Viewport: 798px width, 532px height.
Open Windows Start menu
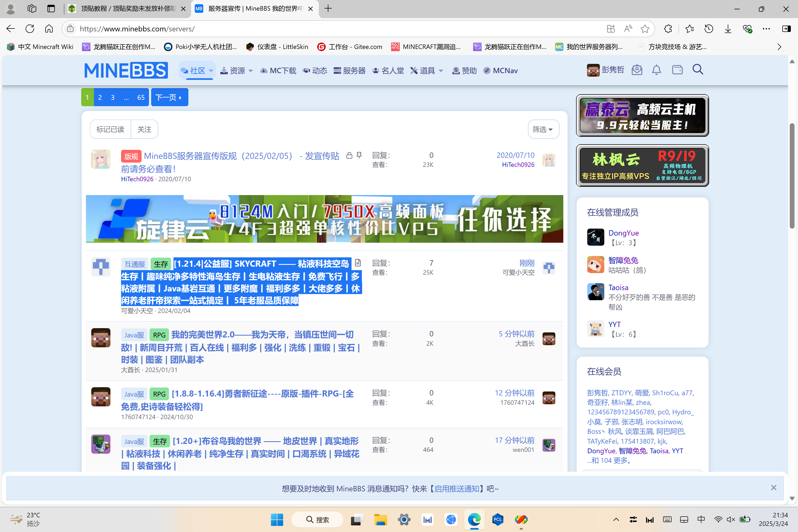pyautogui.click(x=277, y=519)
